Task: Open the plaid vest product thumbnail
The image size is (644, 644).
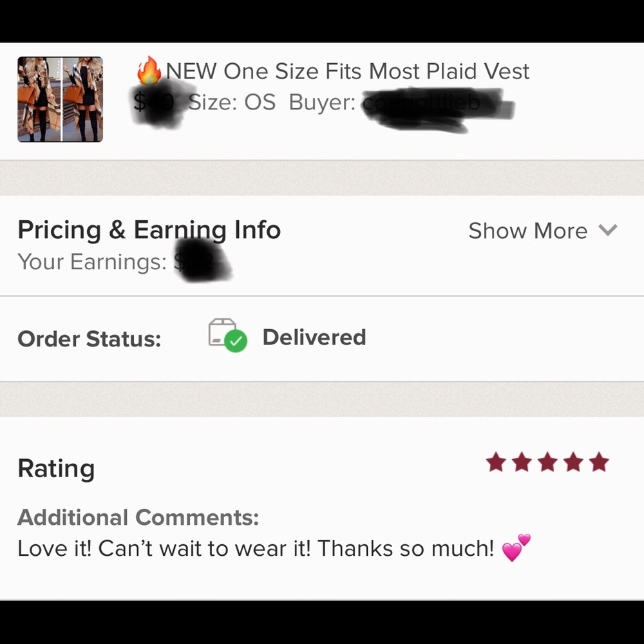Action: 59,99
